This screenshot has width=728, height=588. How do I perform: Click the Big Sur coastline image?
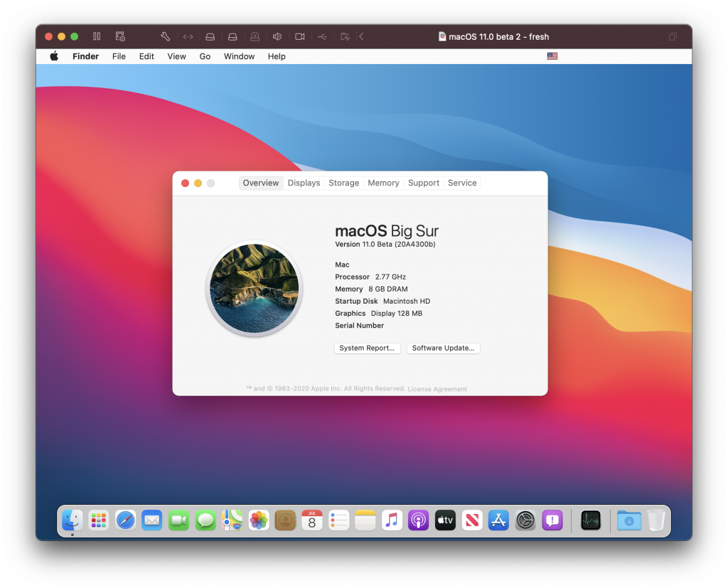coord(255,288)
